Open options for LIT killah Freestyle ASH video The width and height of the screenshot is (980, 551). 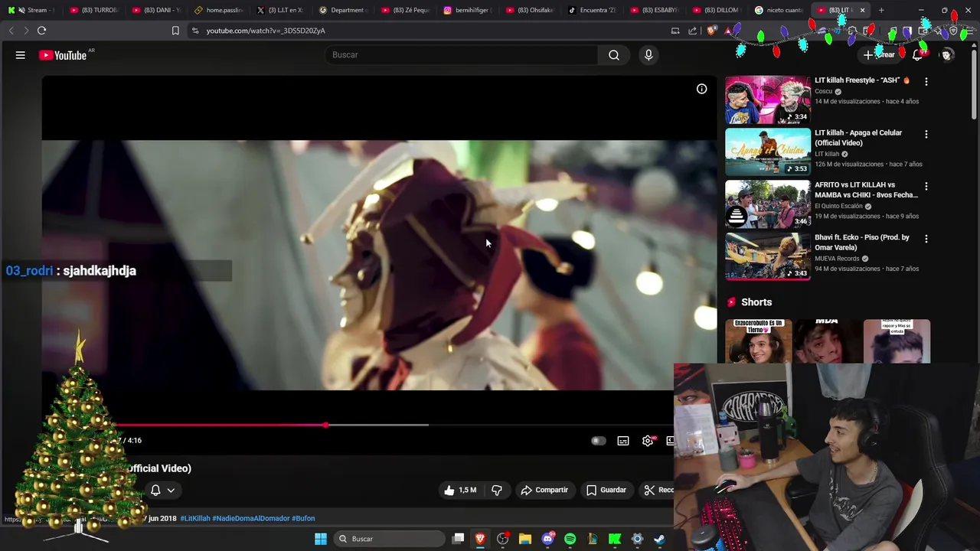(926, 81)
